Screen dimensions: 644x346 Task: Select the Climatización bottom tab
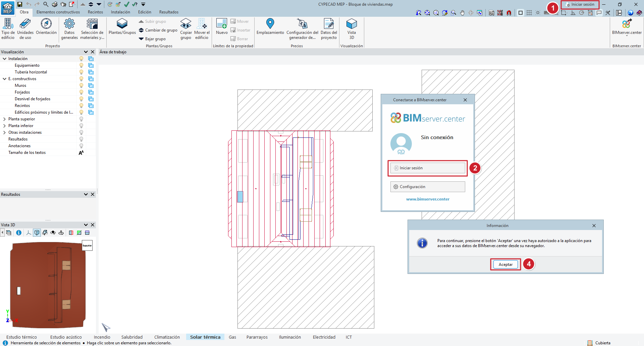tap(167, 337)
